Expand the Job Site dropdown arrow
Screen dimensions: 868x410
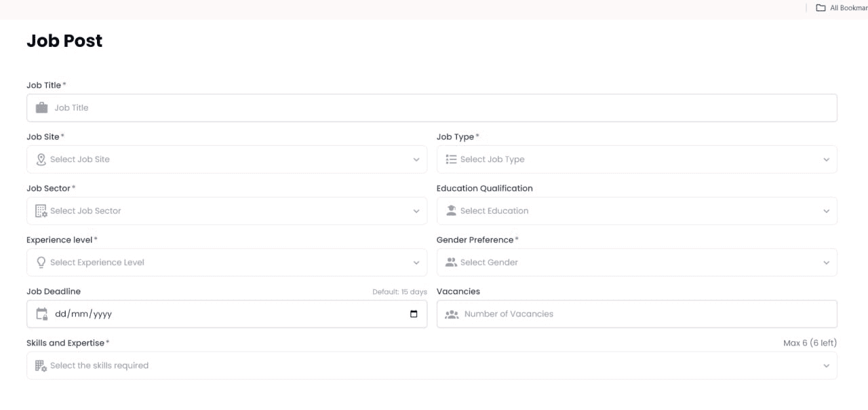(x=416, y=160)
